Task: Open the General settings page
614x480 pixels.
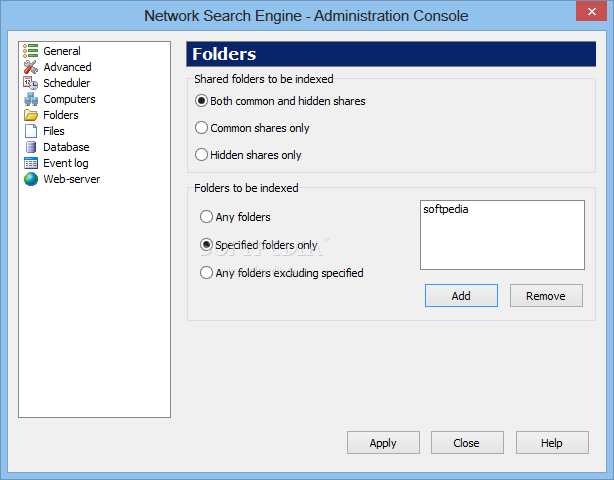Action: point(62,51)
